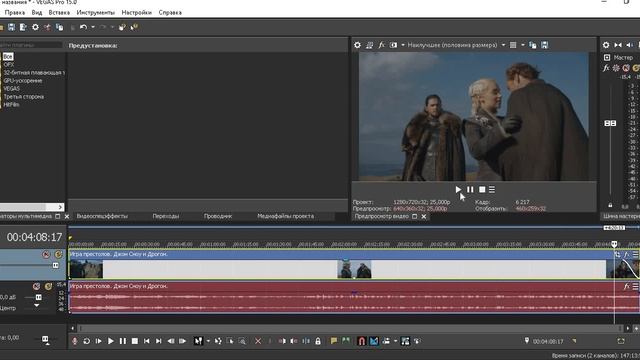This screenshot has width=640, height=360.
Task: Click preview on external monitor icon
Action: (369, 45)
